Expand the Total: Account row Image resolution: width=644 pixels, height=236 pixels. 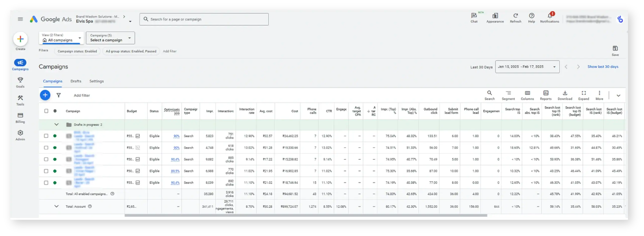point(56,206)
